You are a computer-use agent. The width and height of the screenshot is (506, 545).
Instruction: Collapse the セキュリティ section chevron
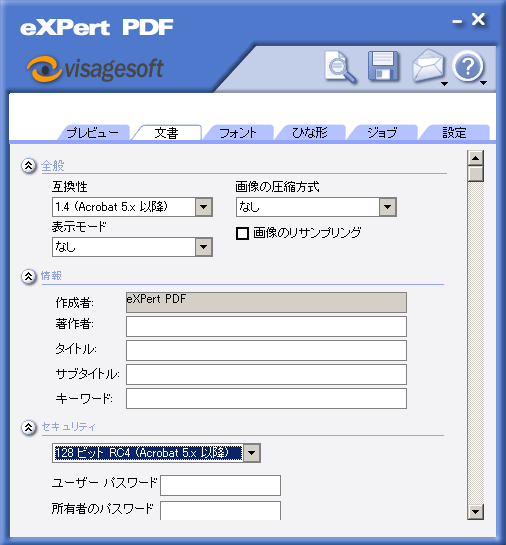pyautogui.click(x=28, y=428)
